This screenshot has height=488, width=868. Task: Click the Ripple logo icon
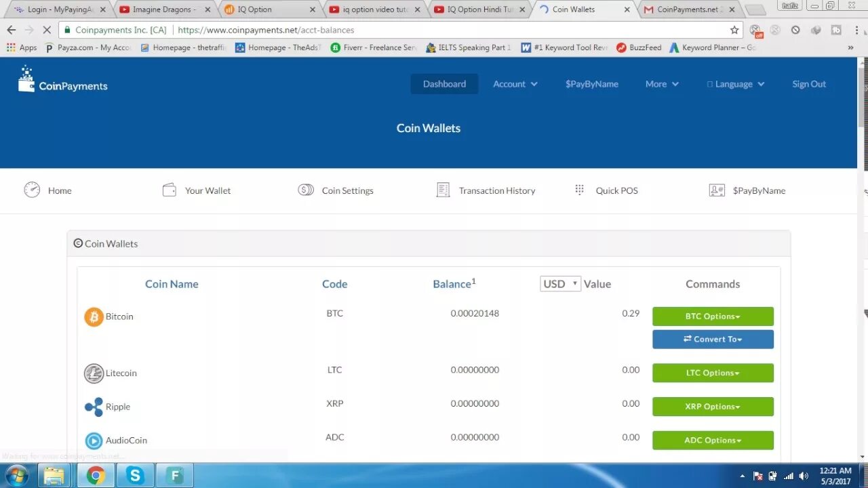[x=94, y=407]
